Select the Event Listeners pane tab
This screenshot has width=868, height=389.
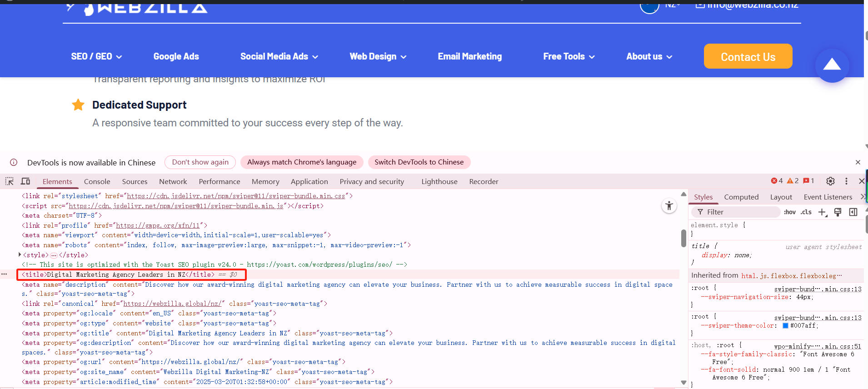click(x=828, y=197)
